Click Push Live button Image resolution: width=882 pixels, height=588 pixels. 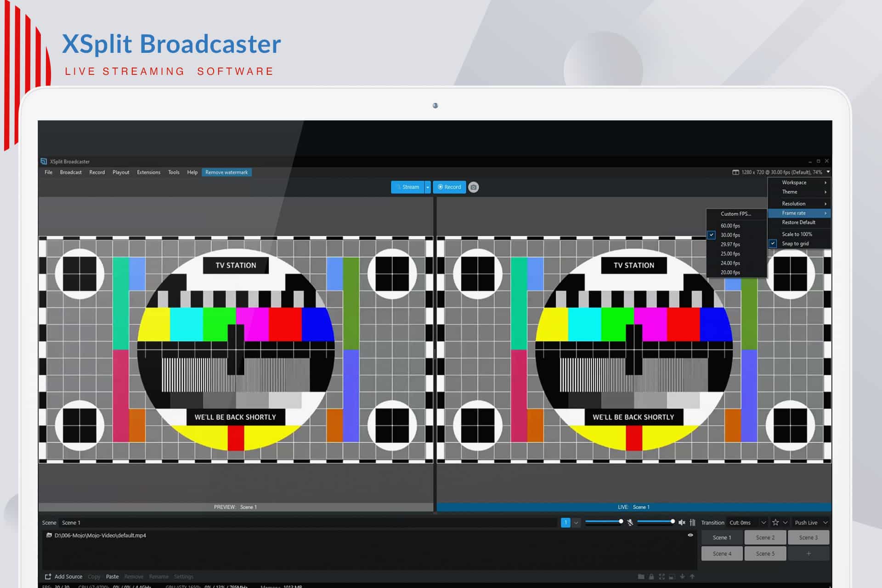coord(806,523)
